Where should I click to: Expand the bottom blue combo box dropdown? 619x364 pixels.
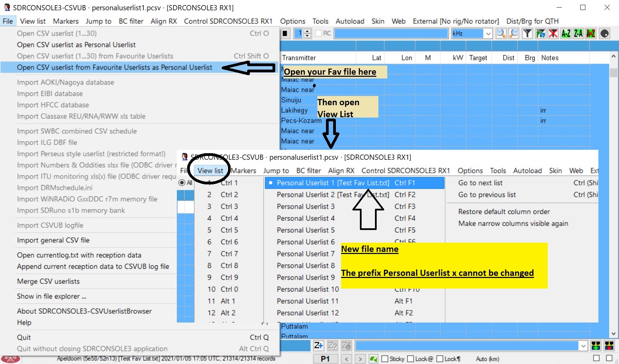(x=583, y=346)
